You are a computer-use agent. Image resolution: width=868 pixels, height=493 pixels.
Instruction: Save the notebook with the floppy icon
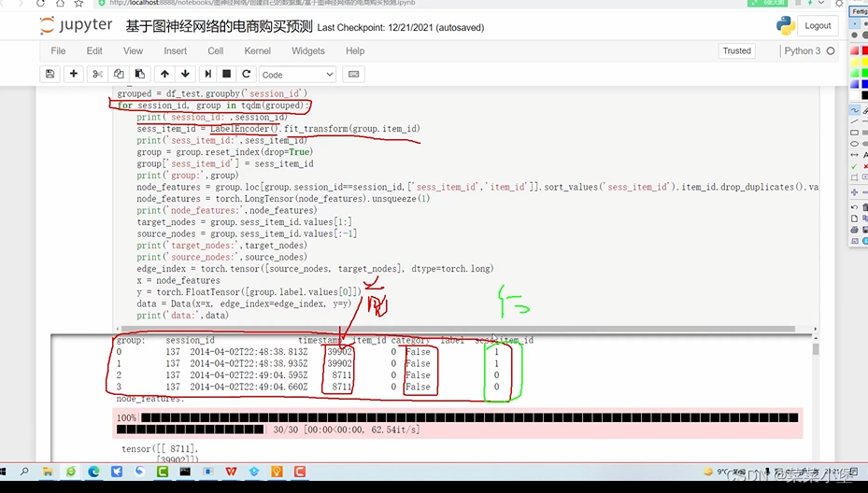[50, 74]
